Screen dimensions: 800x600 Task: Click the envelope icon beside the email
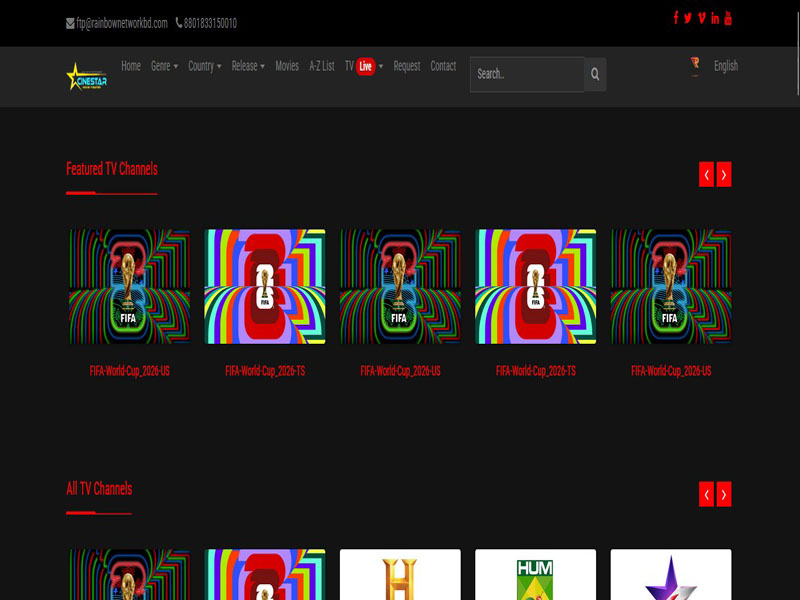[70, 23]
